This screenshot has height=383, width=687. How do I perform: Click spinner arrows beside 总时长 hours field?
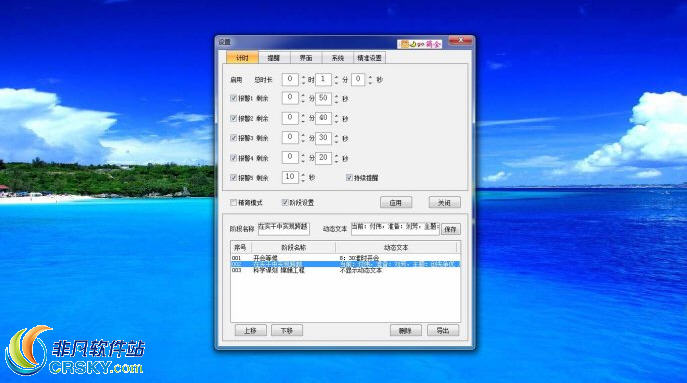pos(303,80)
